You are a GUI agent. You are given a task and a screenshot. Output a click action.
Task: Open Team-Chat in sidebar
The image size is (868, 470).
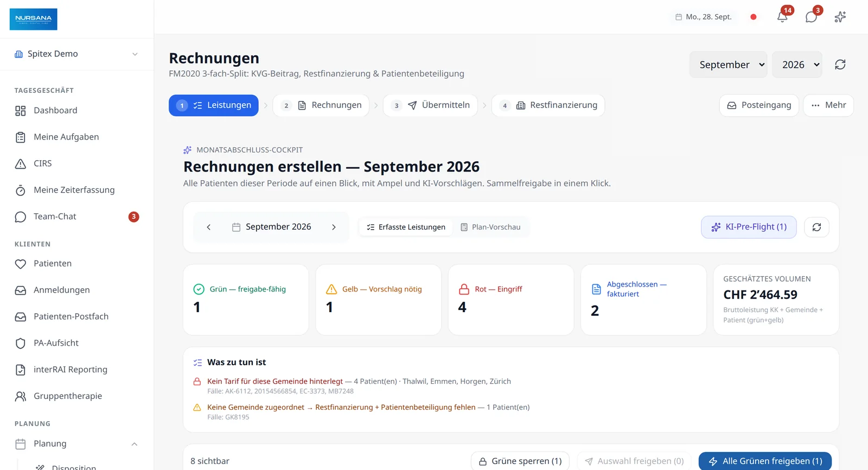point(76,217)
